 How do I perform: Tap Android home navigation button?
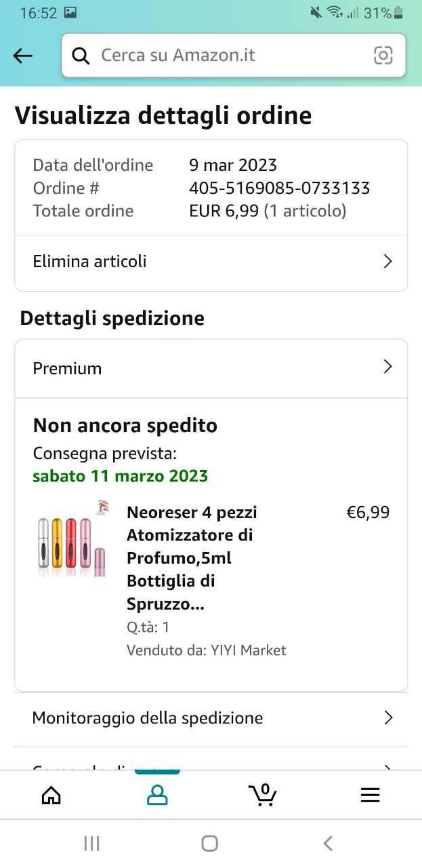(210, 843)
